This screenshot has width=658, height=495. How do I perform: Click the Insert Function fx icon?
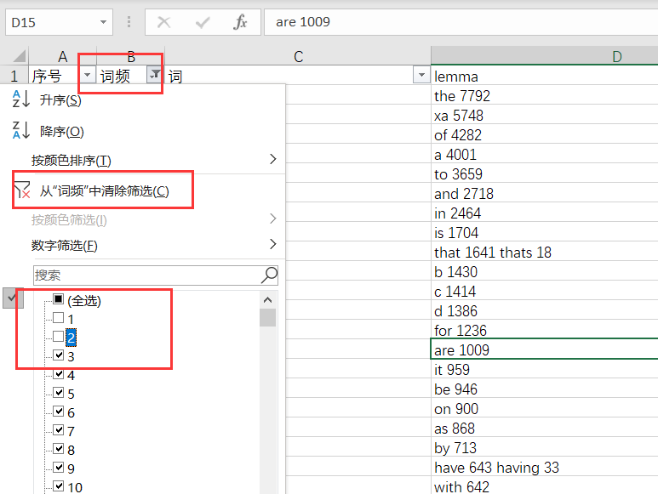click(x=240, y=22)
